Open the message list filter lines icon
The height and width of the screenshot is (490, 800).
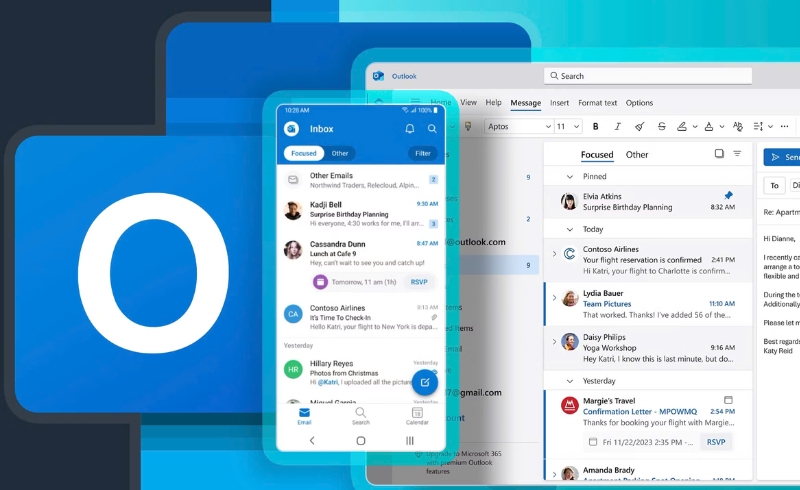click(x=737, y=154)
